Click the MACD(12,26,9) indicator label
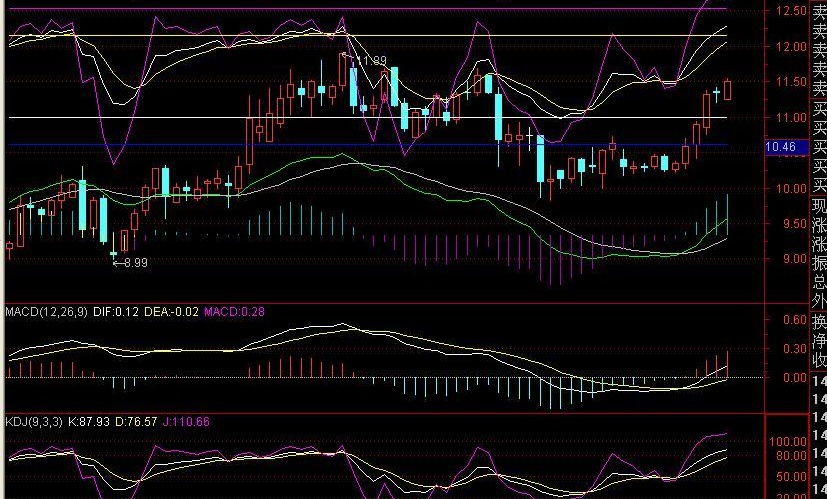Viewport: 827px width, 499px height. (x=46, y=312)
